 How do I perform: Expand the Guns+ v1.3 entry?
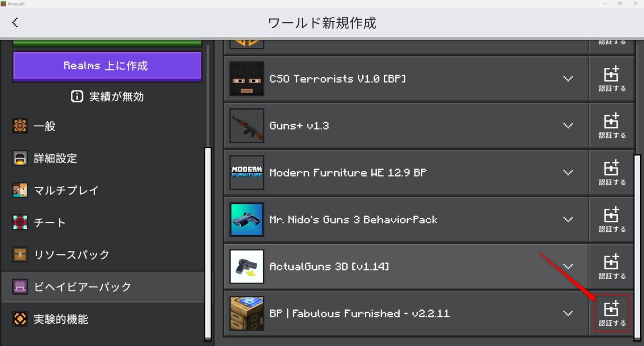568,126
